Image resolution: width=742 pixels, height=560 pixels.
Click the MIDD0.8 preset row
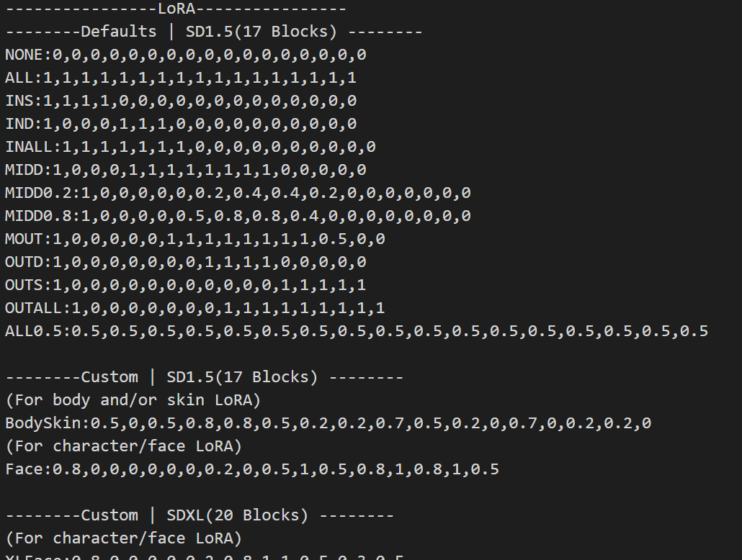(238, 216)
